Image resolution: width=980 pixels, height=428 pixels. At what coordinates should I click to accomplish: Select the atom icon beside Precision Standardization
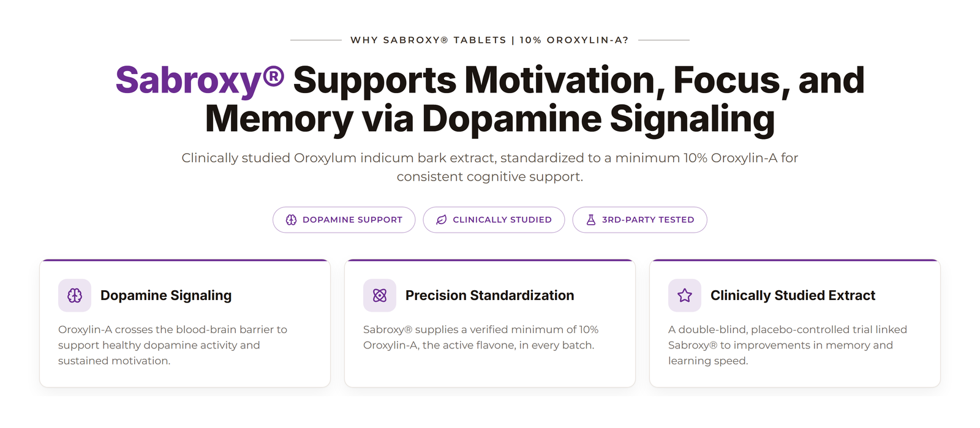tap(380, 296)
